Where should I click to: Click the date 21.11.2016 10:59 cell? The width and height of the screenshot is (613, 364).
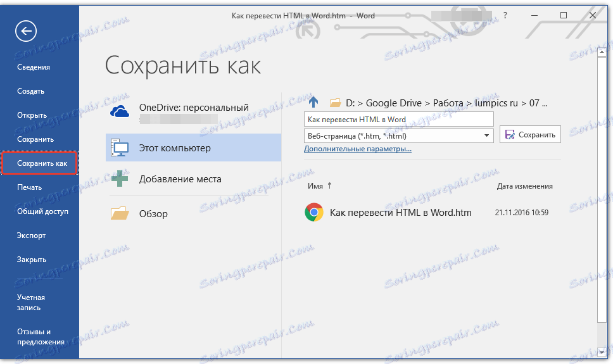point(522,212)
